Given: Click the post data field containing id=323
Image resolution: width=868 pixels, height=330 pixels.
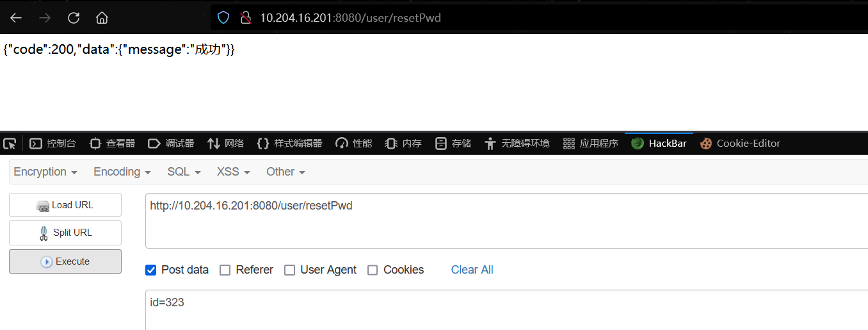Looking at the screenshot, I should 506,310.
